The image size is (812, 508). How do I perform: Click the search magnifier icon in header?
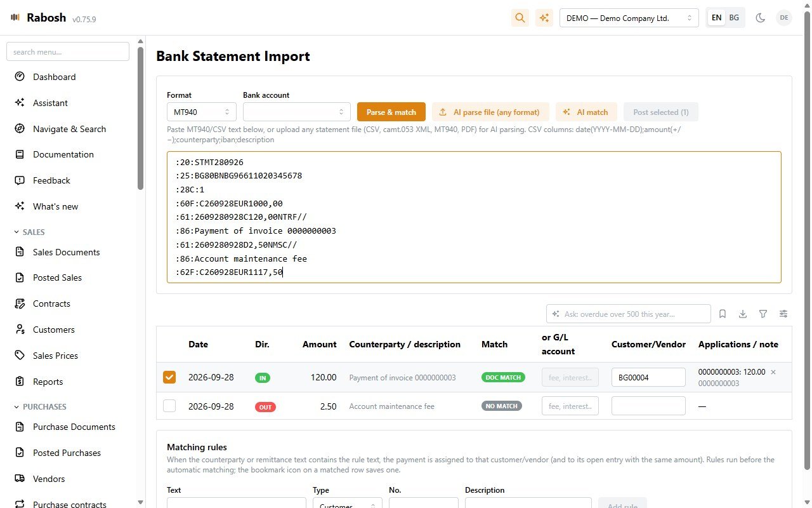(x=520, y=18)
